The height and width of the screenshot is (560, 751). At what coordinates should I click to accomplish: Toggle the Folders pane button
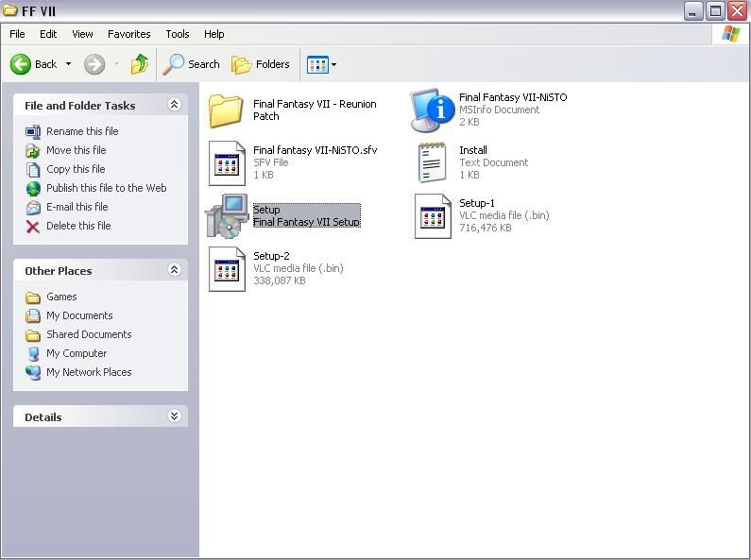pos(261,64)
